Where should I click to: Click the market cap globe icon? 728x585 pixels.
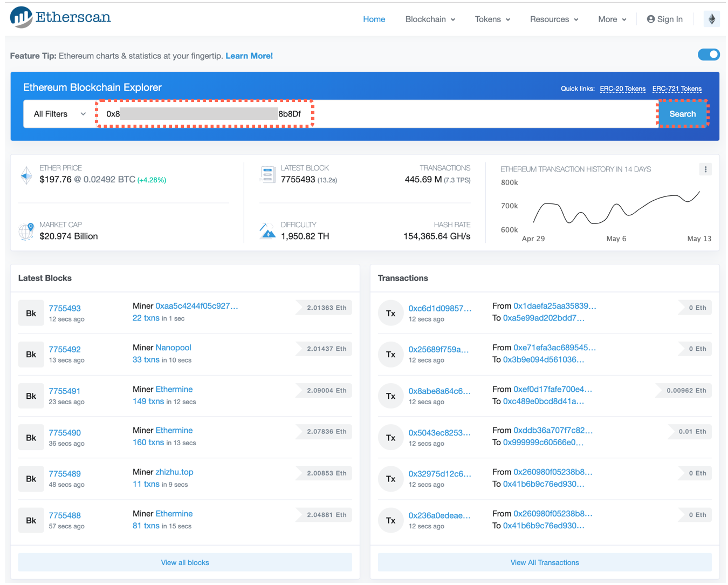tap(26, 232)
